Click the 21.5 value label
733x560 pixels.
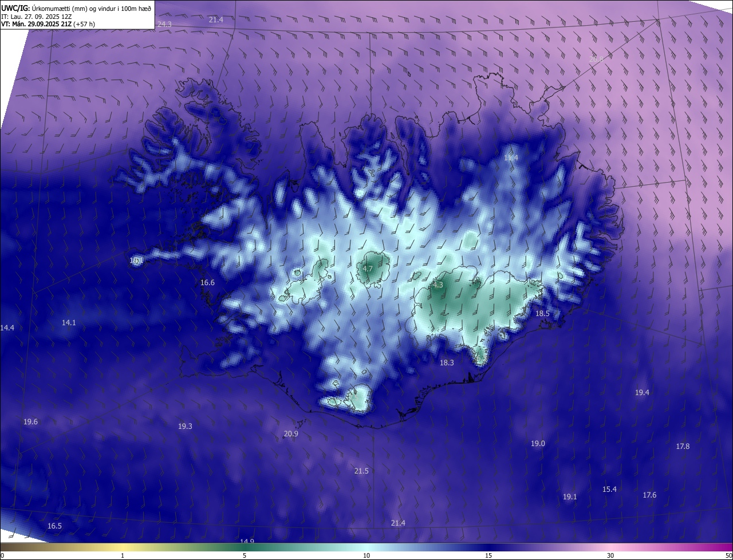pyautogui.click(x=361, y=471)
